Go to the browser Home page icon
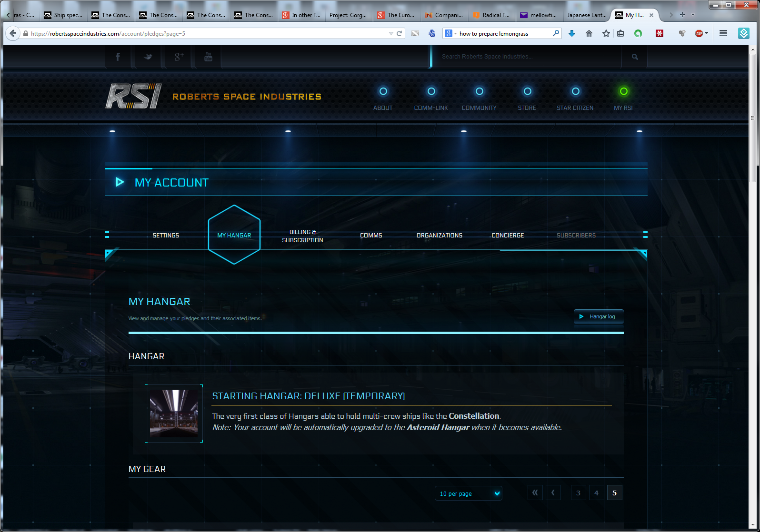This screenshot has width=760, height=532. point(589,33)
